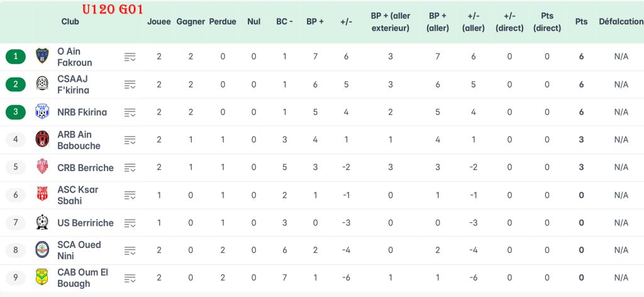The image size is (644, 297).
Task: Click the ASC Ksar Sbahi club logo
Action: pos(42,195)
